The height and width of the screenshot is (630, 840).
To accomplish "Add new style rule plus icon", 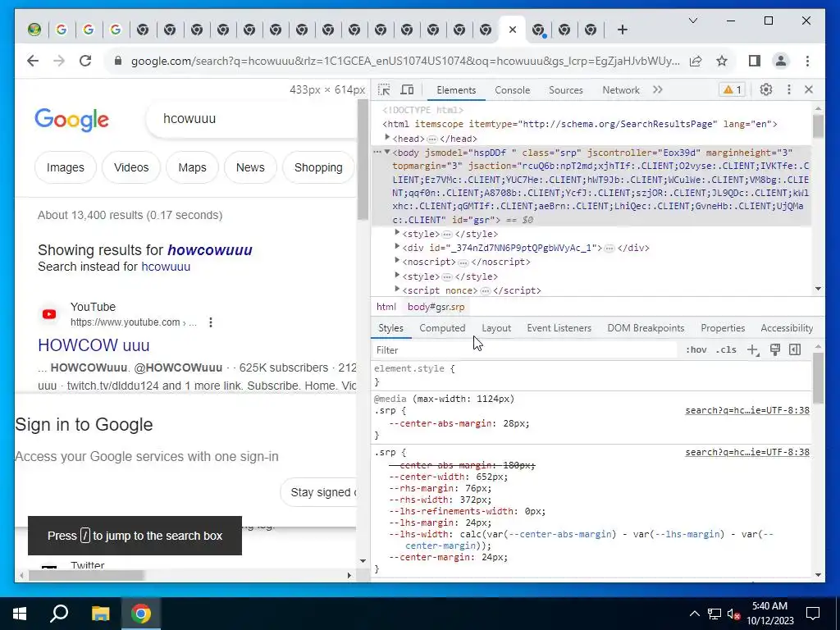I will pos(753,349).
